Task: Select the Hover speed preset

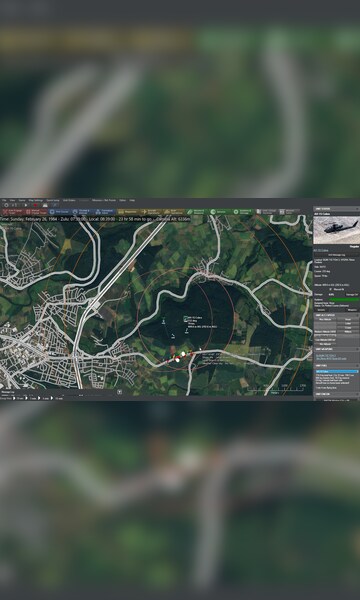Action: coord(348,319)
